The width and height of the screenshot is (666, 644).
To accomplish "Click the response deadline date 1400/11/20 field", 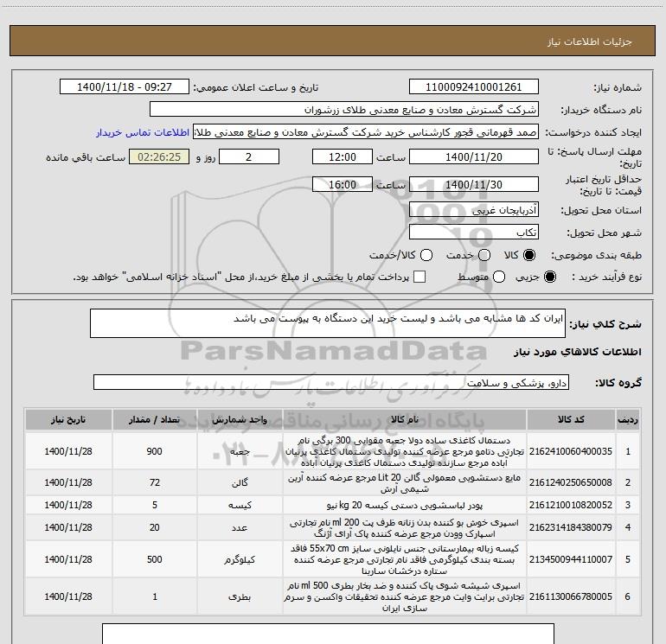I will click(x=474, y=157).
